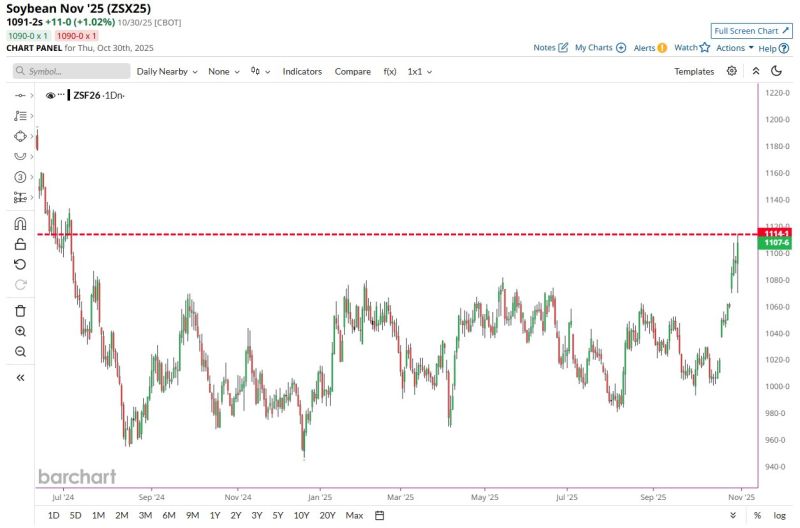Open the annotations list tool

(20, 116)
